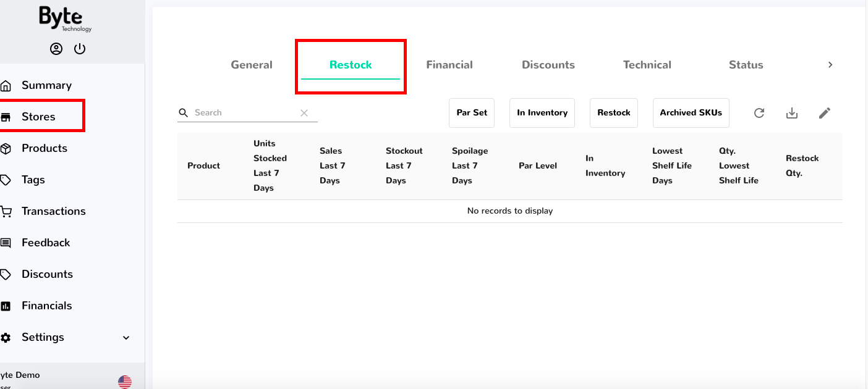Click the Archived SKUs button
The image size is (868, 389).
pos(691,113)
